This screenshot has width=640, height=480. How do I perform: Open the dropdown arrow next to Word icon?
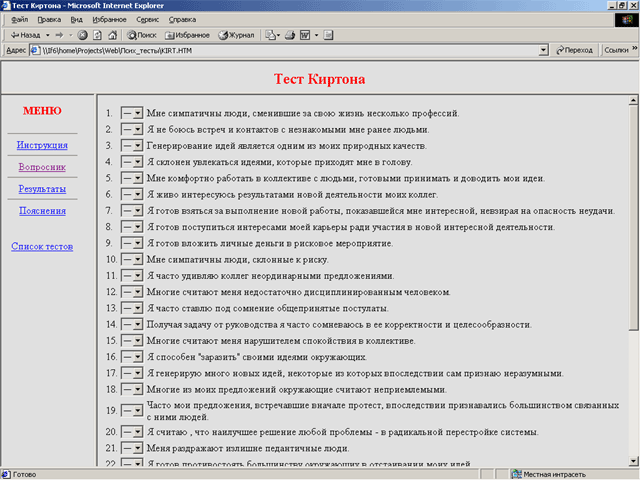tap(316, 35)
